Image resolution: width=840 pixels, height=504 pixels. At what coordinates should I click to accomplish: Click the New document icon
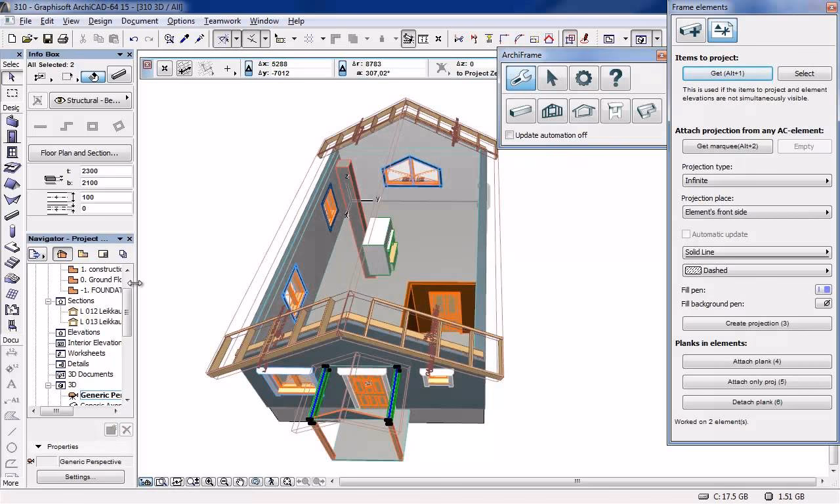point(11,39)
